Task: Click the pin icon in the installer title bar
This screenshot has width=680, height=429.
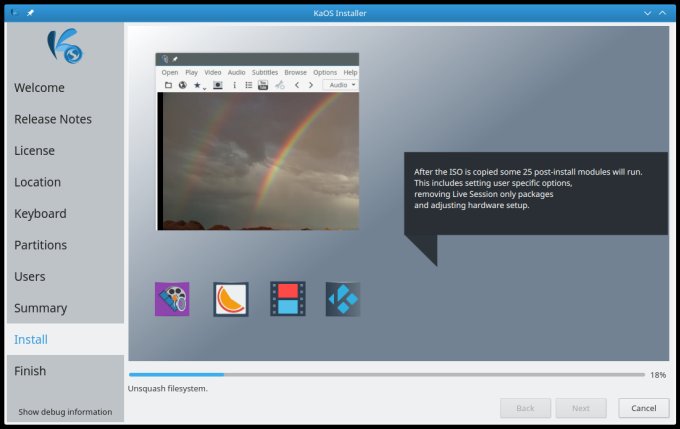Action: [x=30, y=12]
